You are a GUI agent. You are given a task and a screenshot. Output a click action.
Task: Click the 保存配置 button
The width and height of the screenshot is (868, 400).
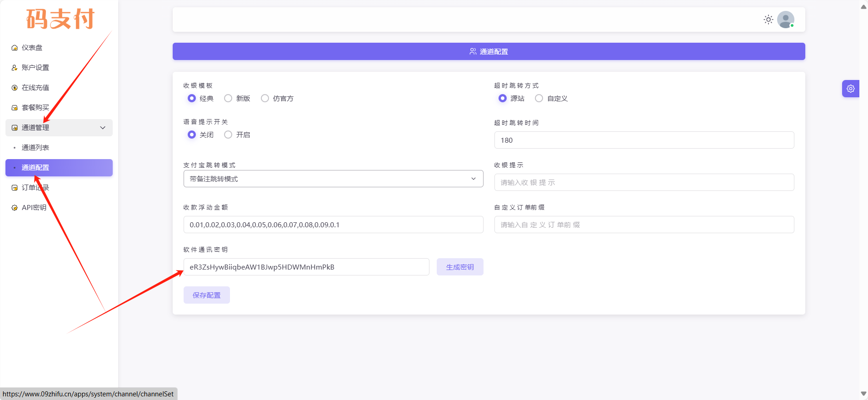pyautogui.click(x=207, y=295)
